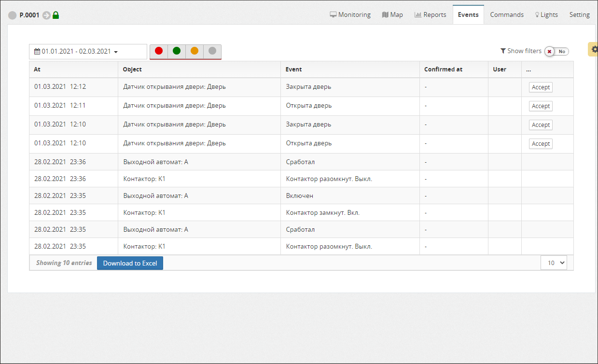Open the Monitoring tab
This screenshot has height=364, width=598.
pos(350,14)
